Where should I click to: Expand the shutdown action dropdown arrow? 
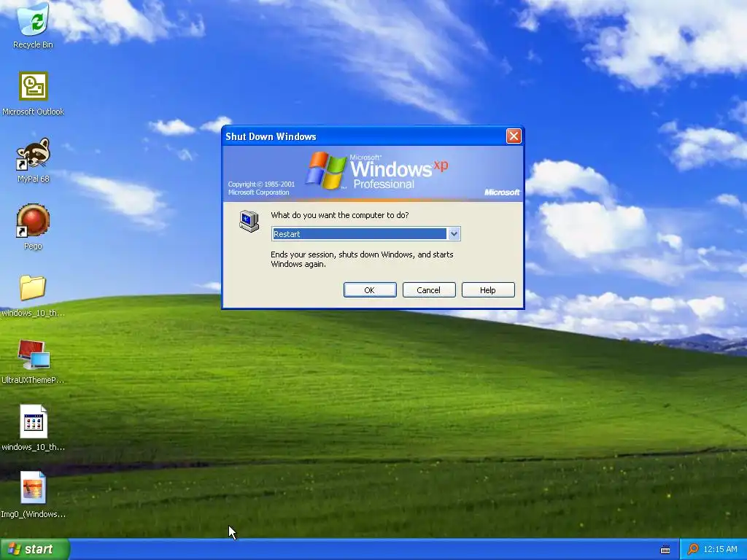click(x=454, y=234)
